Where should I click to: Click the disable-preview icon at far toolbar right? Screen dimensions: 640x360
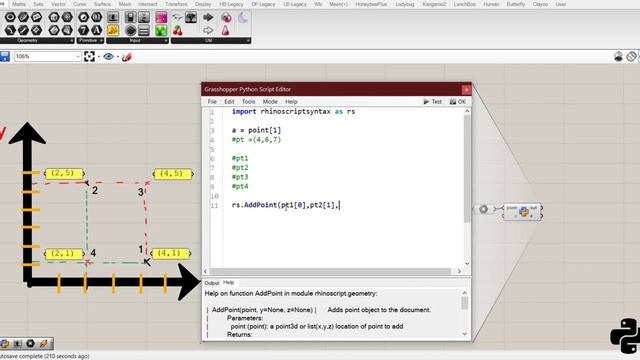[x=631, y=56]
